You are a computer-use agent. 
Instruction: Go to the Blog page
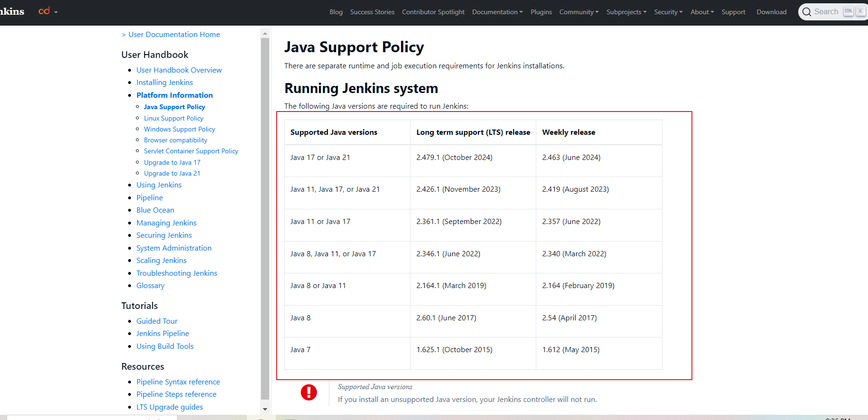click(x=336, y=12)
